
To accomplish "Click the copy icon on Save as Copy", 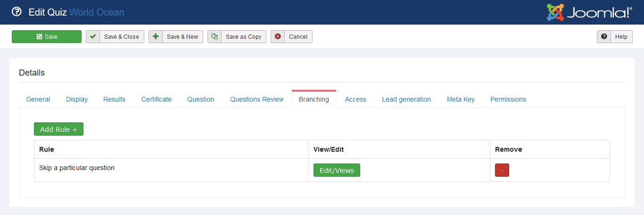I will click(x=215, y=37).
